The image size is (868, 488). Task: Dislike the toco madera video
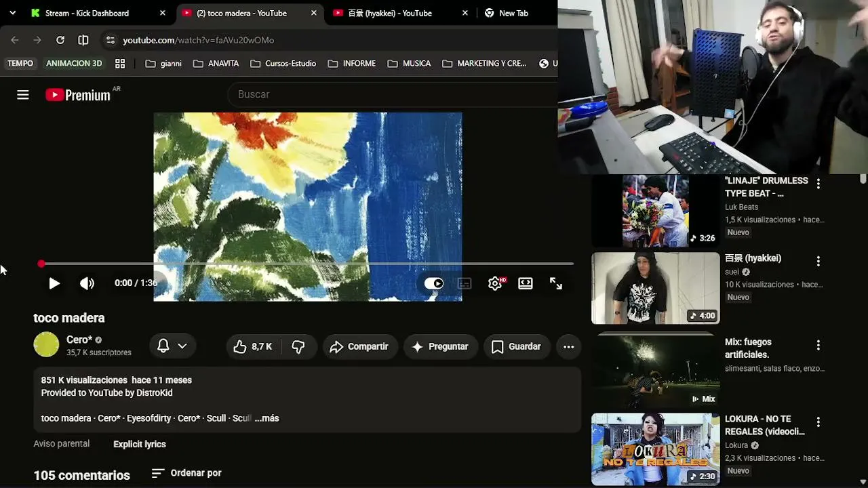click(x=298, y=346)
